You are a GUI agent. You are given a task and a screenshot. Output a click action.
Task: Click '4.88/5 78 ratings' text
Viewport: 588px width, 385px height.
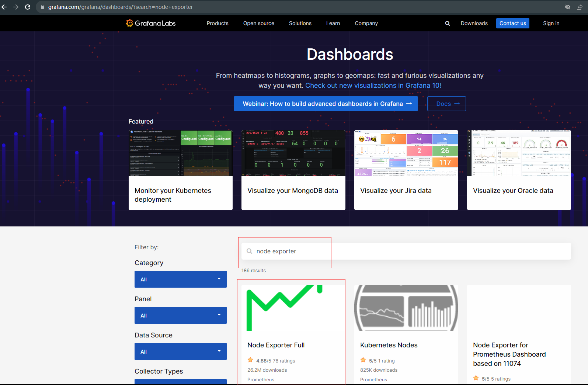276,361
